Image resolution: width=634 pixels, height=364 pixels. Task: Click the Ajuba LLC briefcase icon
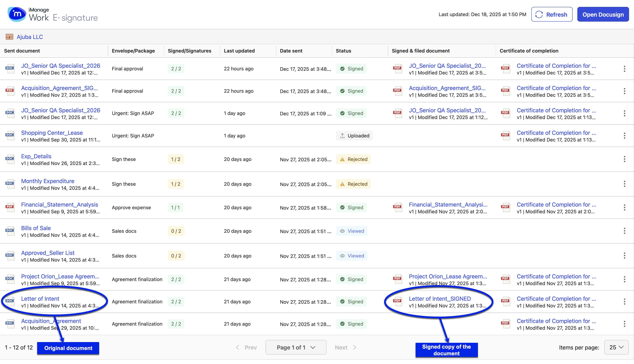pyautogui.click(x=10, y=37)
